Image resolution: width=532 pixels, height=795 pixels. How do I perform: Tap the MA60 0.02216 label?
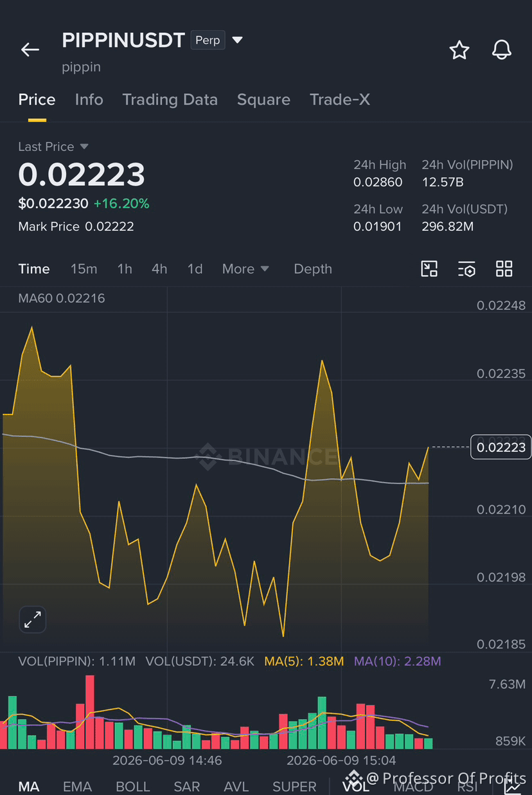coord(62,298)
